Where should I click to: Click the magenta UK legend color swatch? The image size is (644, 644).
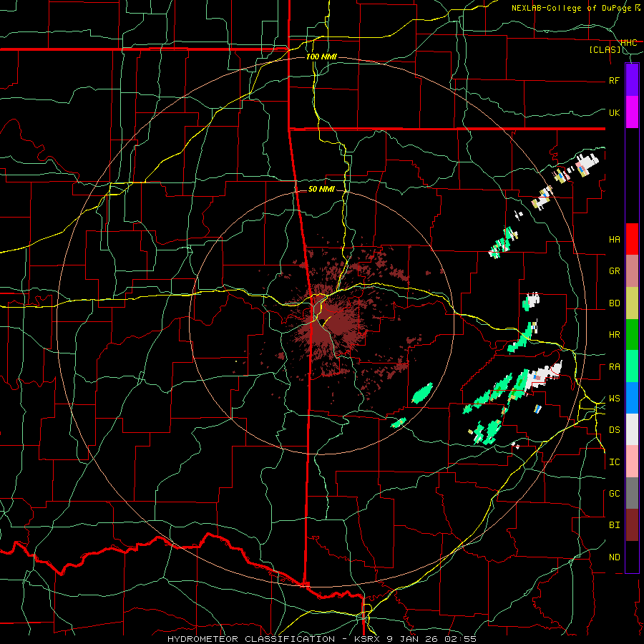pos(632,112)
